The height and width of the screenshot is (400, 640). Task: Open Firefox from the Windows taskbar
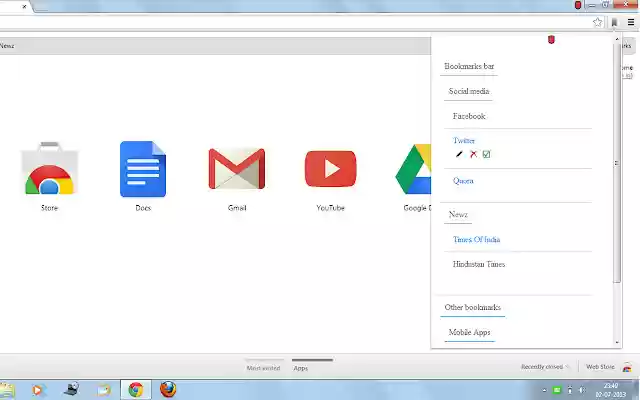[x=168, y=389]
